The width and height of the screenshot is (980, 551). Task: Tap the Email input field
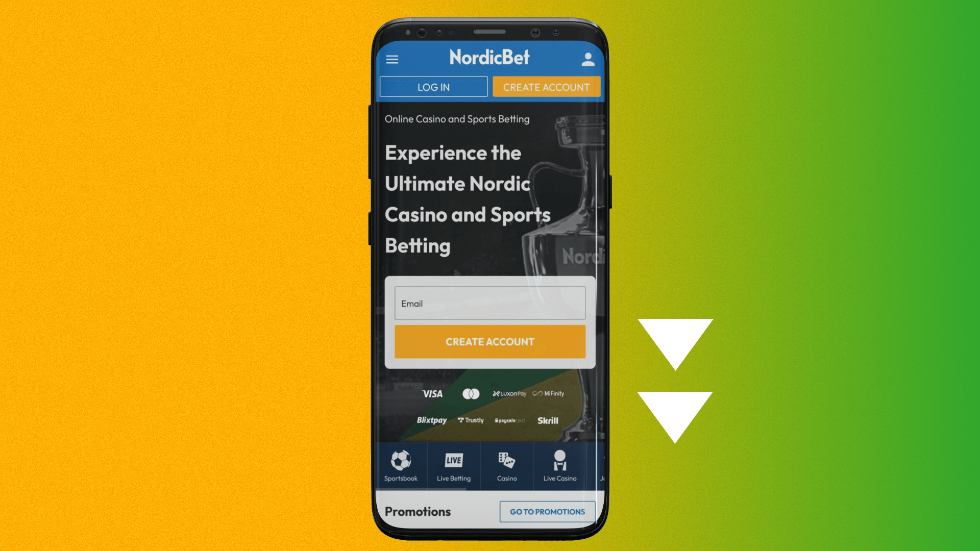pyautogui.click(x=489, y=303)
